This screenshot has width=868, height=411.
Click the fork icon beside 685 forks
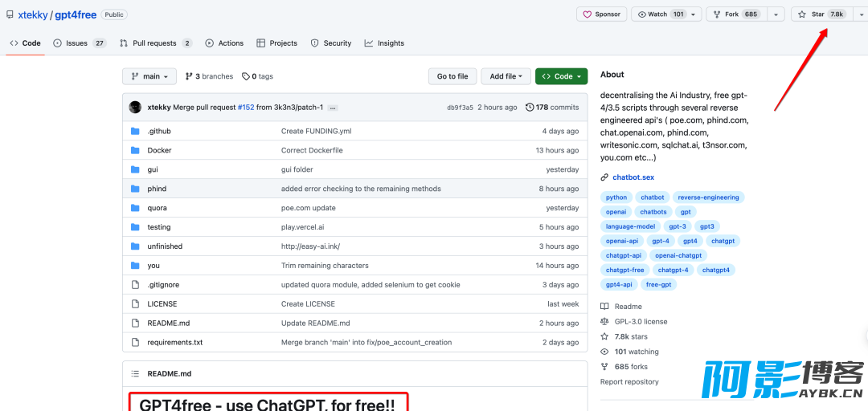coord(604,367)
